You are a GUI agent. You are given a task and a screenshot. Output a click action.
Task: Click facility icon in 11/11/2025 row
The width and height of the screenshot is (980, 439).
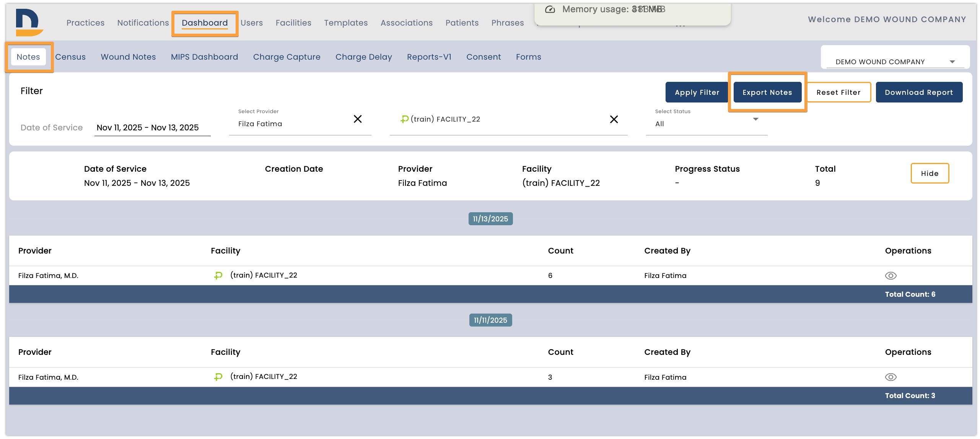click(x=218, y=377)
